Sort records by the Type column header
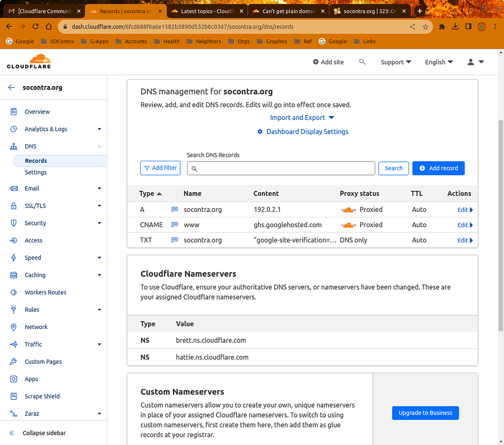The height and width of the screenshot is (445, 504). click(150, 194)
